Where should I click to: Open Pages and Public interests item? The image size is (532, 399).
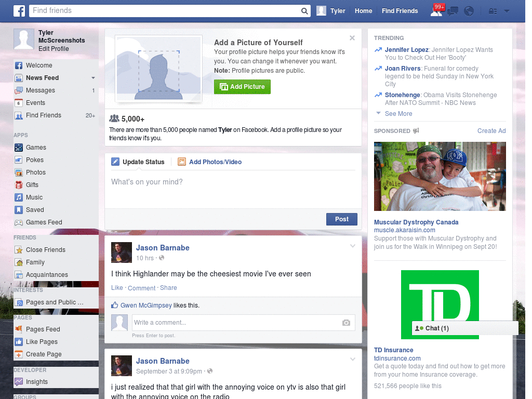click(56, 302)
